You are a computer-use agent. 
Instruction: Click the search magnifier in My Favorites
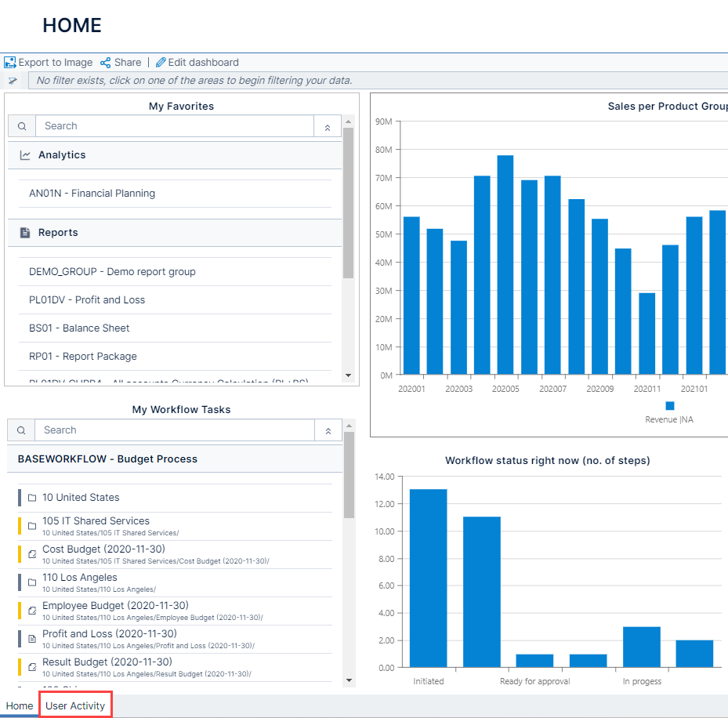[x=20, y=125]
